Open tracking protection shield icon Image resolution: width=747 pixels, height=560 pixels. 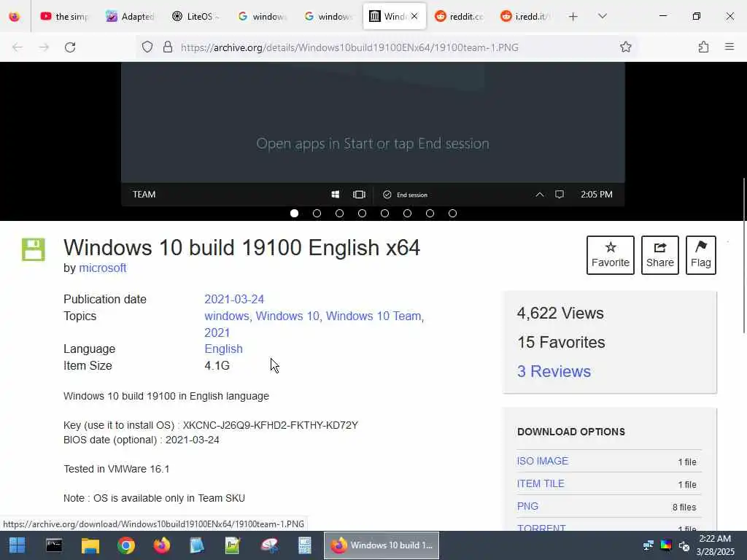(x=147, y=47)
